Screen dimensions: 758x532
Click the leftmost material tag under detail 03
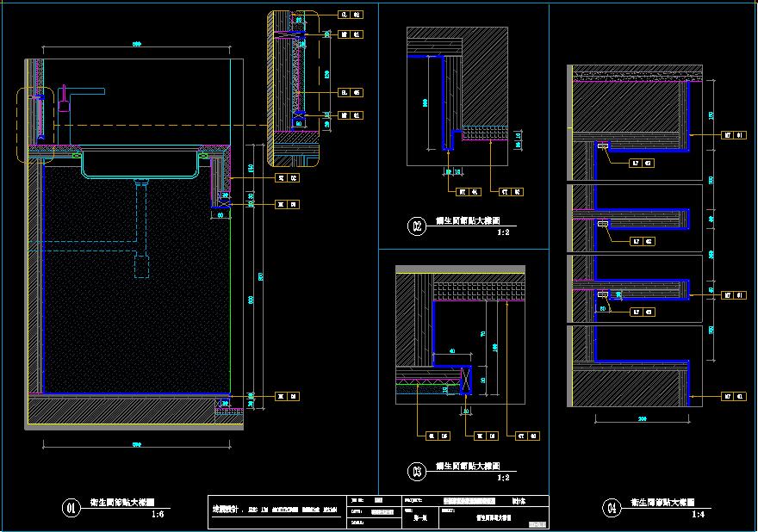click(x=438, y=436)
